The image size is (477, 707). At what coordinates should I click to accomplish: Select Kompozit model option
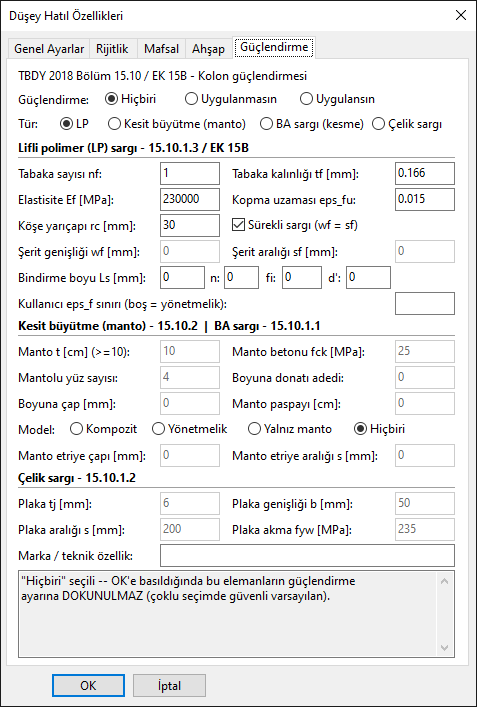point(104,429)
